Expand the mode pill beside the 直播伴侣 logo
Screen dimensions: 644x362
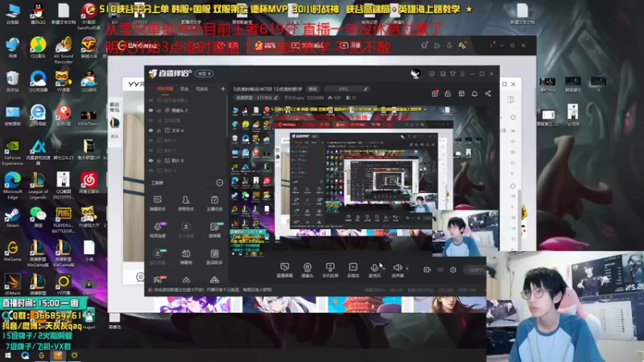tap(204, 74)
